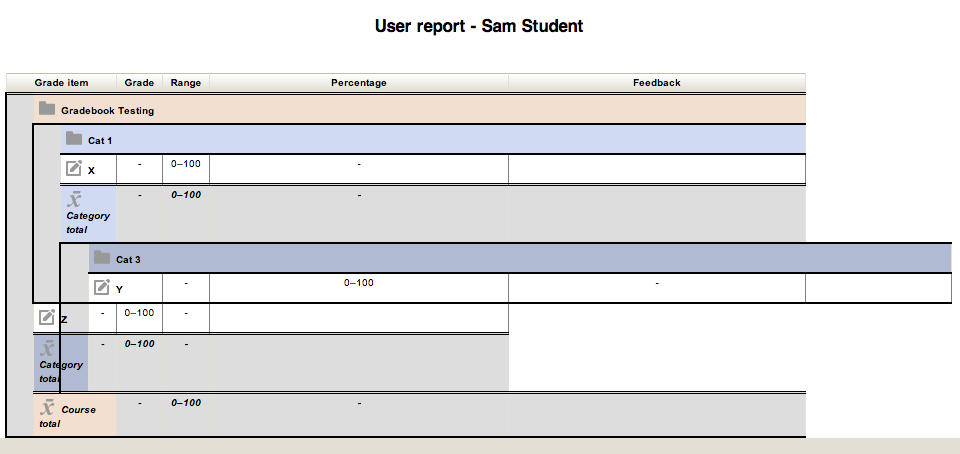Image resolution: width=960 pixels, height=454 pixels.
Task: Click the Gradebook Testing category name
Action: [108, 111]
